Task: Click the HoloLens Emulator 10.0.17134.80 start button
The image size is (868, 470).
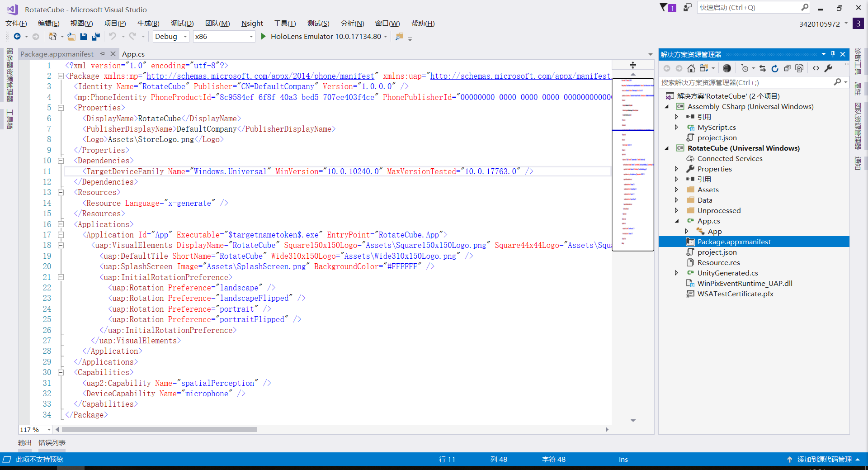Action: [x=321, y=37]
